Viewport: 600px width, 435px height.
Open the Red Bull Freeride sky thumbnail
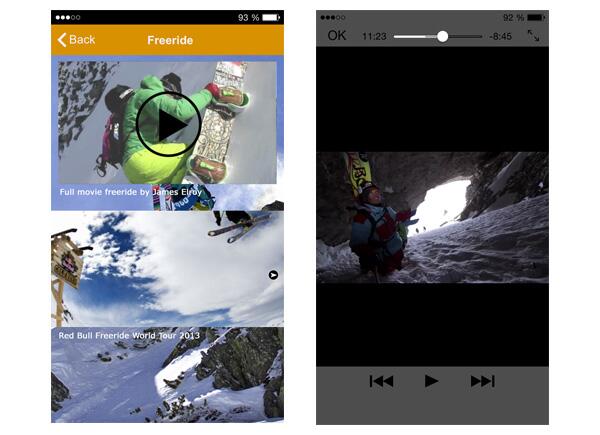pos(167,269)
